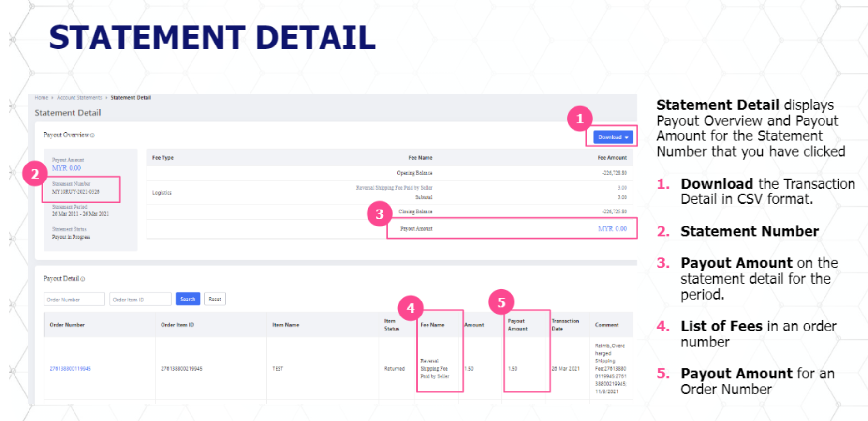
Task: Click the Statement Number MY10RUY-2021-0326
Action: (x=76, y=191)
